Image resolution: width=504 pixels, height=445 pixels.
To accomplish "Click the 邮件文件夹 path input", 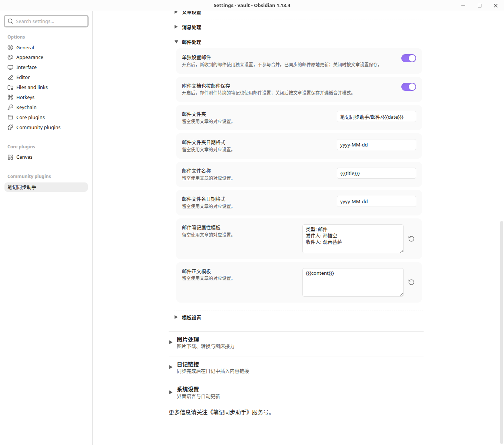I will 377,116.
